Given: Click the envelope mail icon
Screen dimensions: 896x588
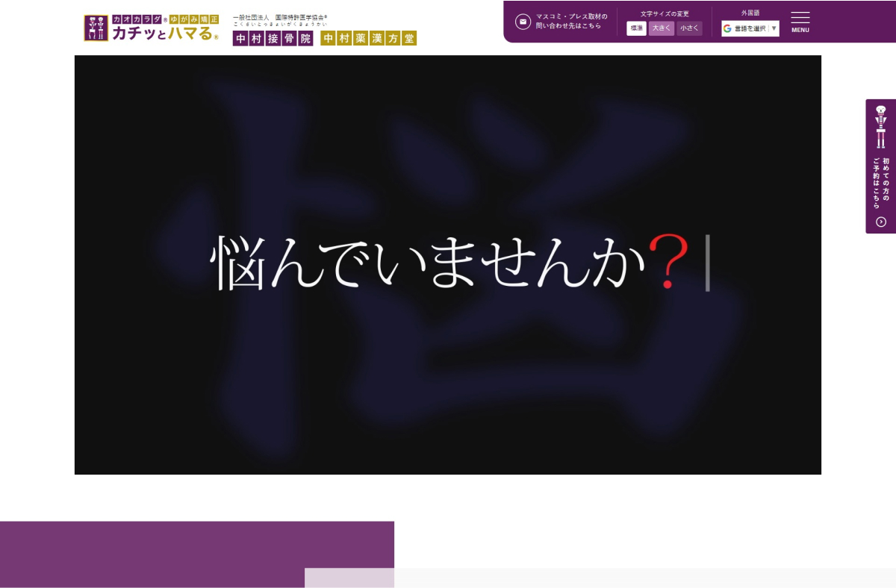Looking at the screenshot, I should [523, 22].
